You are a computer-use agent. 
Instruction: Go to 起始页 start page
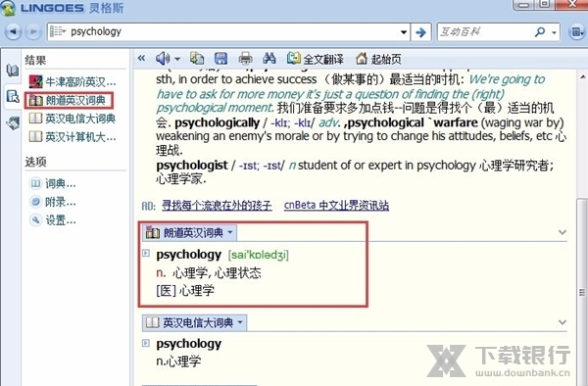[378, 59]
